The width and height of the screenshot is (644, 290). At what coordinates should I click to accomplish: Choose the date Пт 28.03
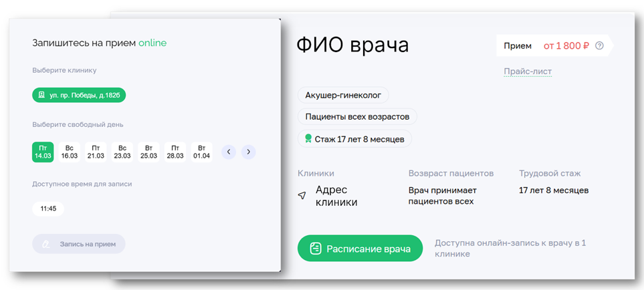click(x=175, y=152)
